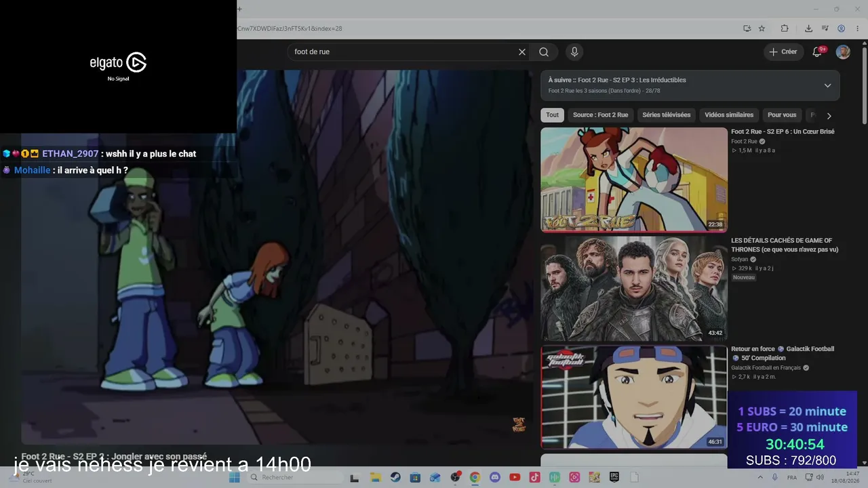This screenshot has height=488, width=868.
Task: Click the 'Nouveau' badge on Sofyan video
Action: (x=743, y=277)
